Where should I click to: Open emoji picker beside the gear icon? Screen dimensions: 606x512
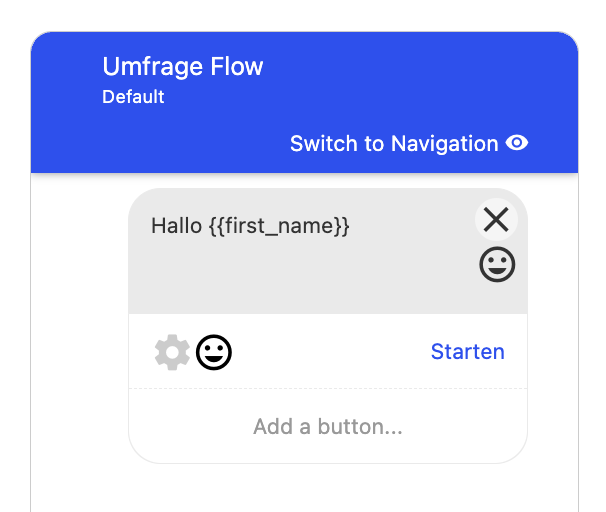[214, 352]
